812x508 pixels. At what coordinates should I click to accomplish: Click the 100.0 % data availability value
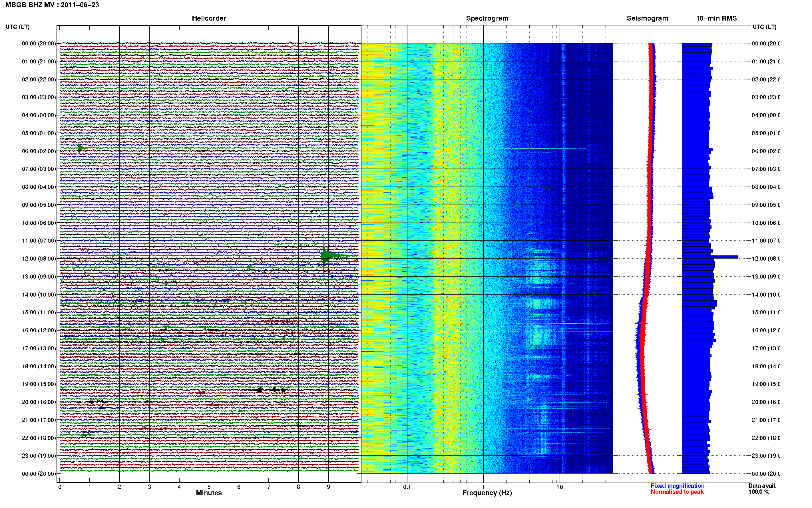coord(759,492)
